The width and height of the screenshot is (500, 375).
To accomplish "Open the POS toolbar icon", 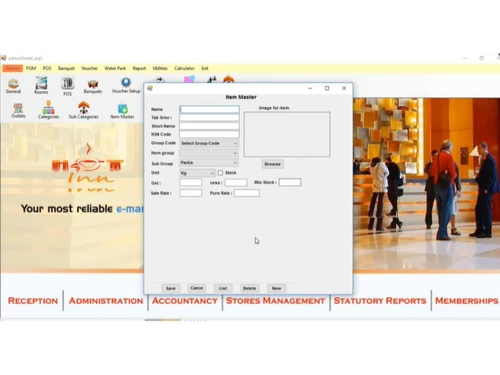I will (x=67, y=86).
